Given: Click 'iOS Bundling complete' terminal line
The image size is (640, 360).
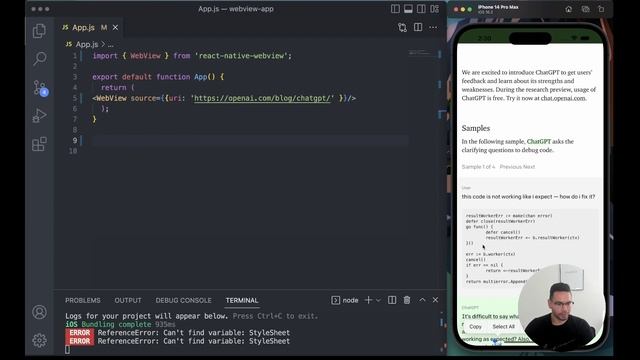Looking at the screenshot, I should [120, 324].
